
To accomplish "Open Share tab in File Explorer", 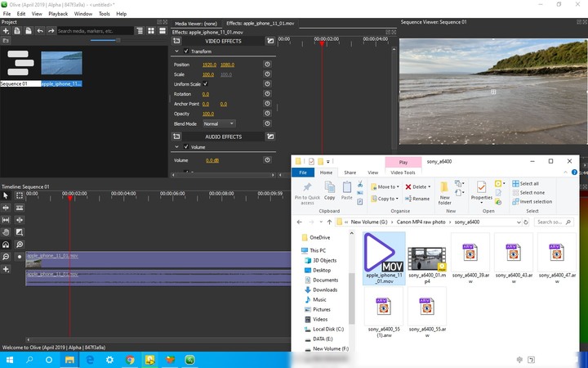I will pos(350,173).
